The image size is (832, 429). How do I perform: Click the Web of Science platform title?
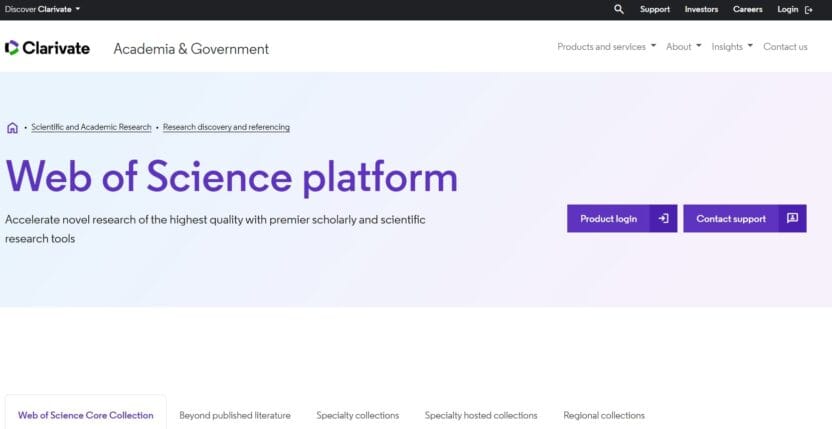[x=232, y=177]
